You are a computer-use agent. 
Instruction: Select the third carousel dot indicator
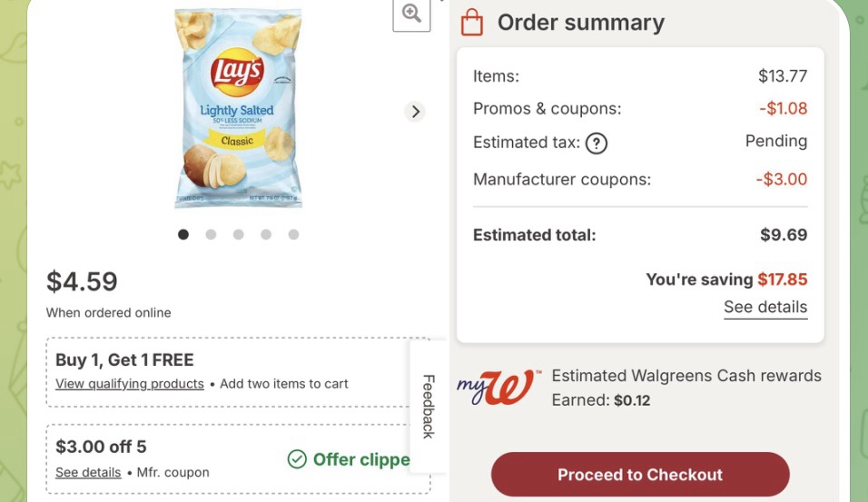238,234
